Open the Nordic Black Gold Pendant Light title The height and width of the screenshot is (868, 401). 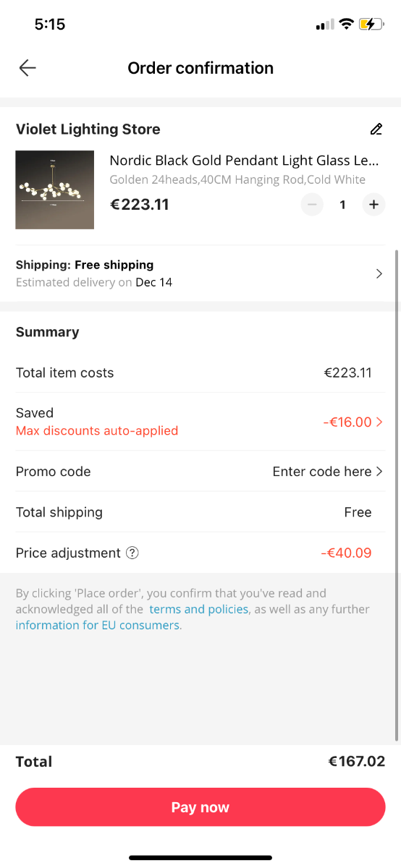244,161
